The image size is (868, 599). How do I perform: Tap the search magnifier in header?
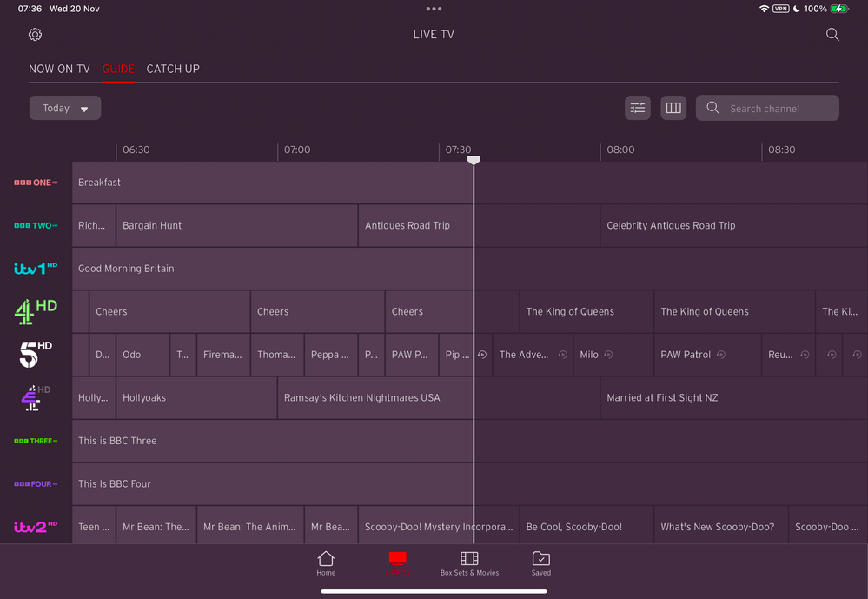coord(832,35)
